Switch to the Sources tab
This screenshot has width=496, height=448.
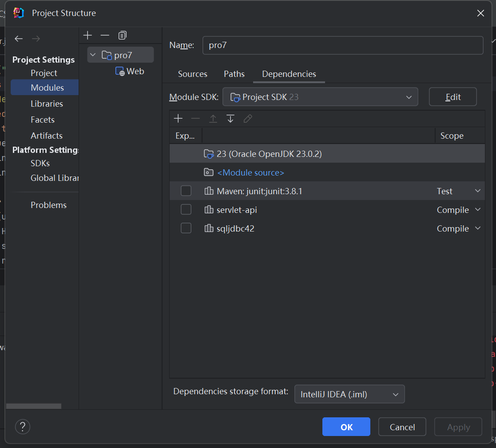(193, 74)
